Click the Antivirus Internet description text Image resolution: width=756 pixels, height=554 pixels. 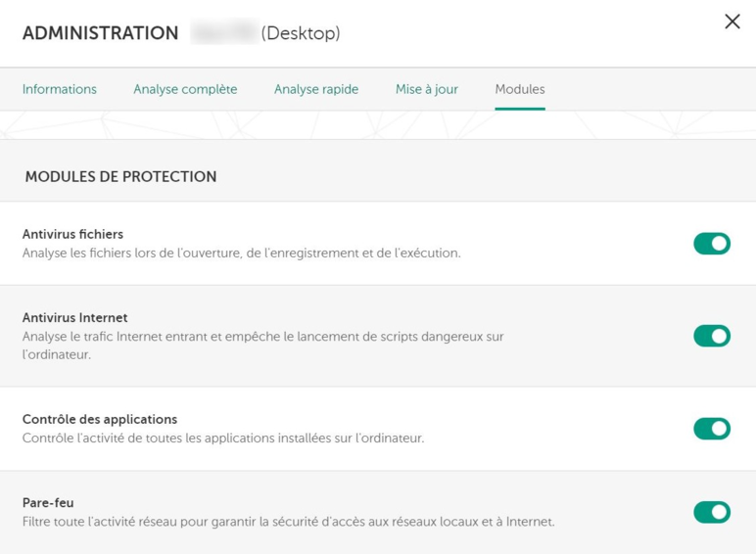[x=262, y=337]
